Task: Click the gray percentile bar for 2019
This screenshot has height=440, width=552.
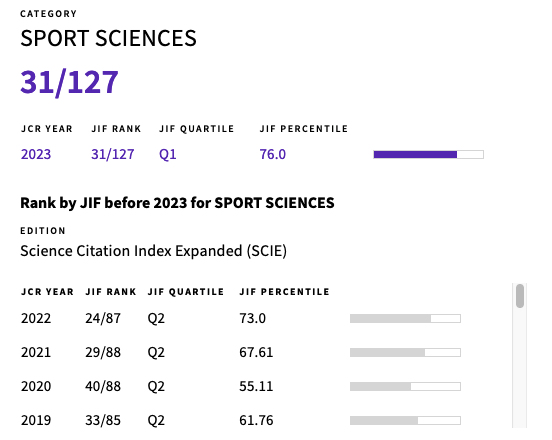Action: [x=405, y=420]
